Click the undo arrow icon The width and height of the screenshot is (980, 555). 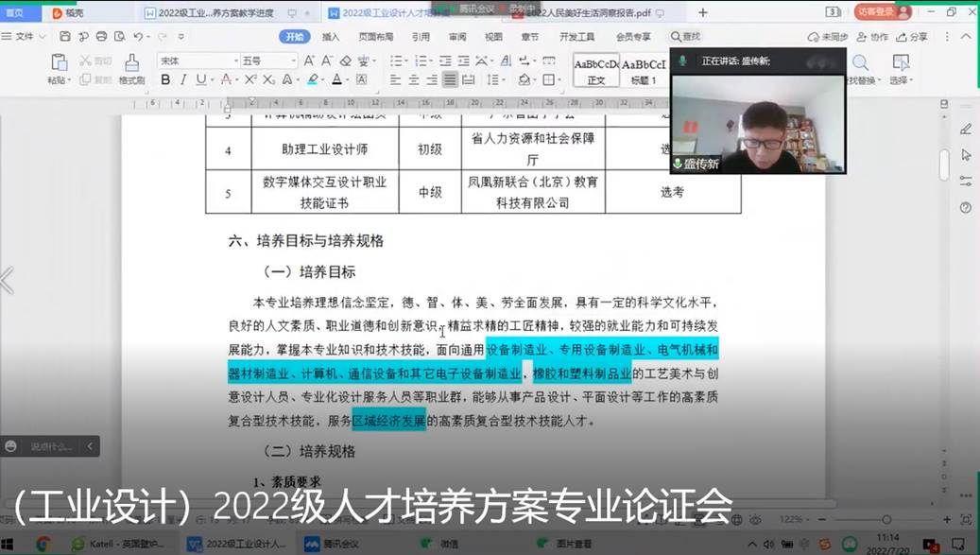(138, 37)
